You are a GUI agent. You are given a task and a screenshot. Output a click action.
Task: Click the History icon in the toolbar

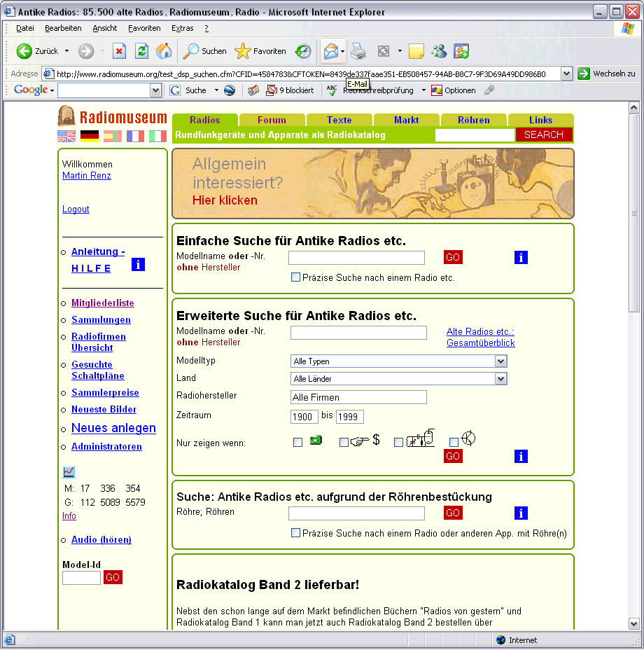(x=303, y=51)
